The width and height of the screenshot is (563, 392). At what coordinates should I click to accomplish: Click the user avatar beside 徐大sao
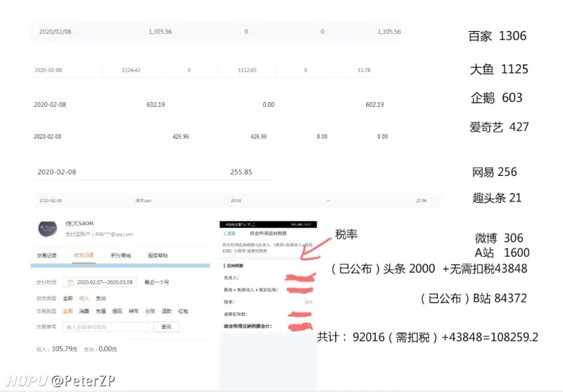tap(48, 229)
